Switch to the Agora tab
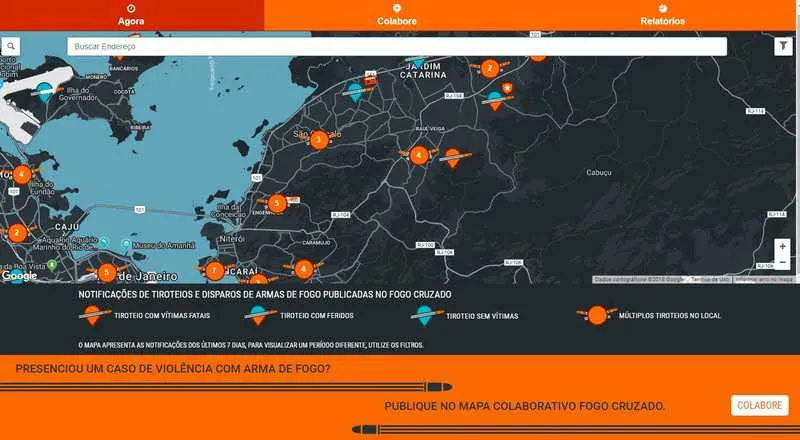800x440 pixels. pyautogui.click(x=132, y=15)
